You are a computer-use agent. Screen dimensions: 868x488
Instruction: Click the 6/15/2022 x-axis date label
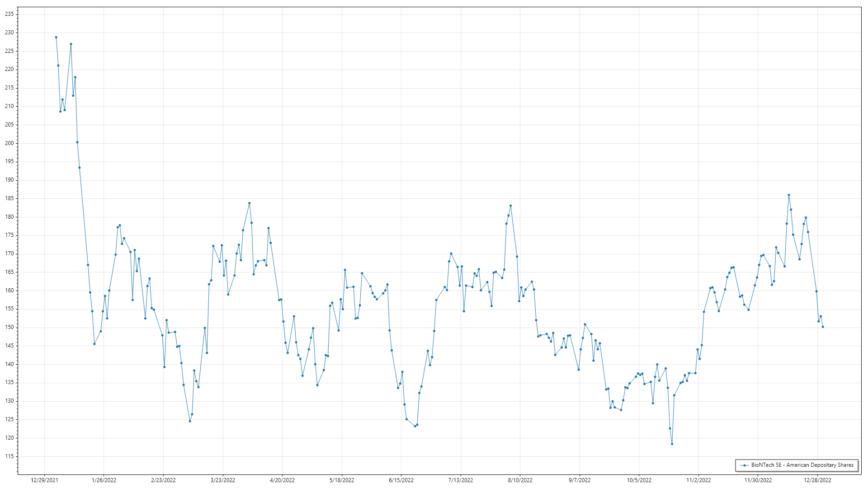[x=401, y=480]
